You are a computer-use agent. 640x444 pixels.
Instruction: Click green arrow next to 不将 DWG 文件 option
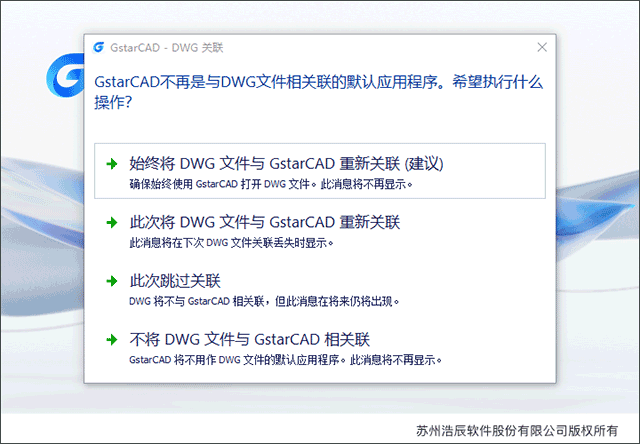pyautogui.click(x=112, y=340)
